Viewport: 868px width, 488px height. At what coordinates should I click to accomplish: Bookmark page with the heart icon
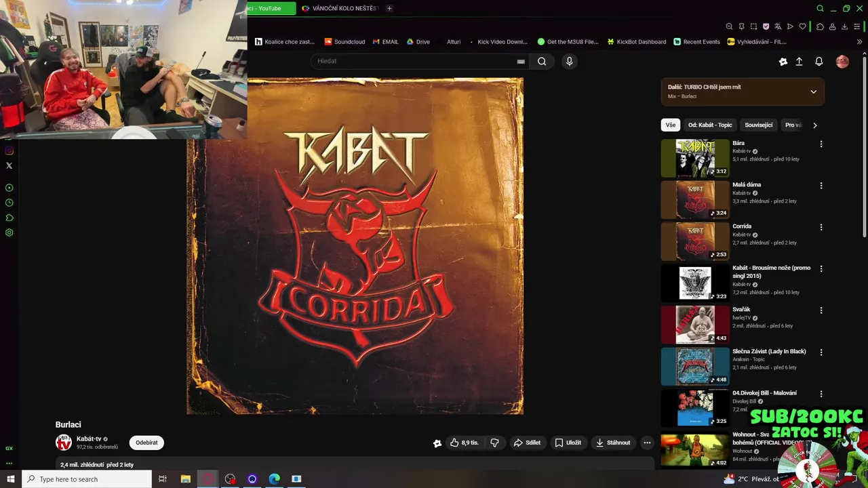[x=802, y=26]
